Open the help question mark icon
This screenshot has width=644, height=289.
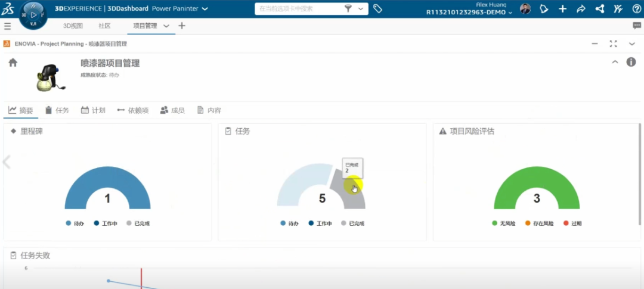636,8
